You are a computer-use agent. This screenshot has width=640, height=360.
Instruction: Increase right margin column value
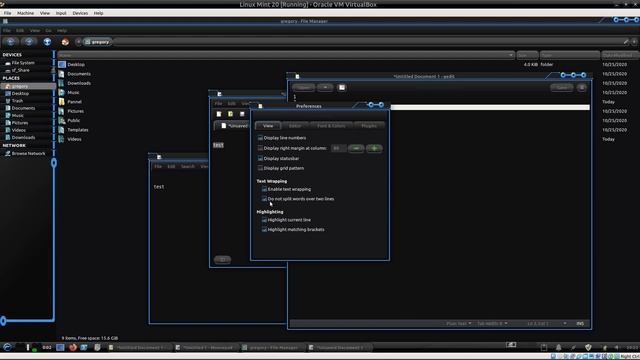coord(374,148)
